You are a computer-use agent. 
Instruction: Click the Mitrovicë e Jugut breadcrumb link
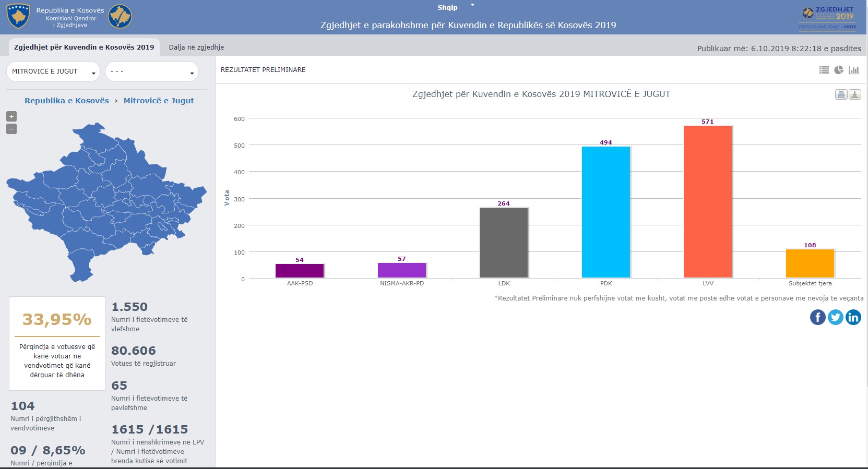159,101
